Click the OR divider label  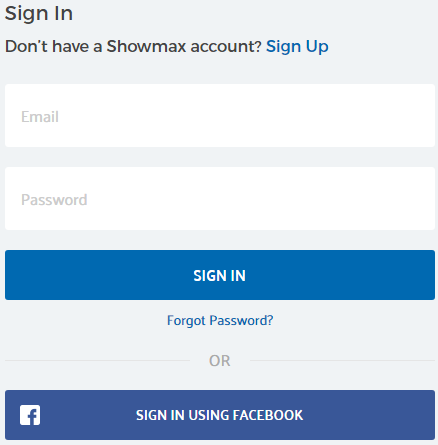219,361
